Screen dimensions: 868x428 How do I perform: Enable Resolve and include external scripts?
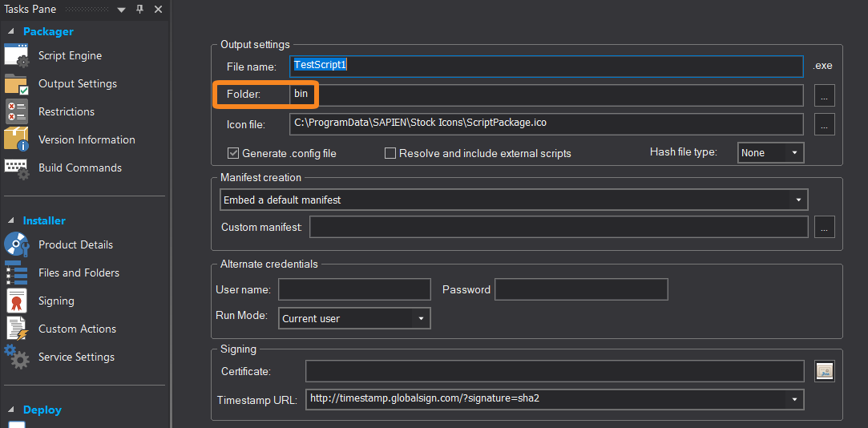(x=390, y=153)
